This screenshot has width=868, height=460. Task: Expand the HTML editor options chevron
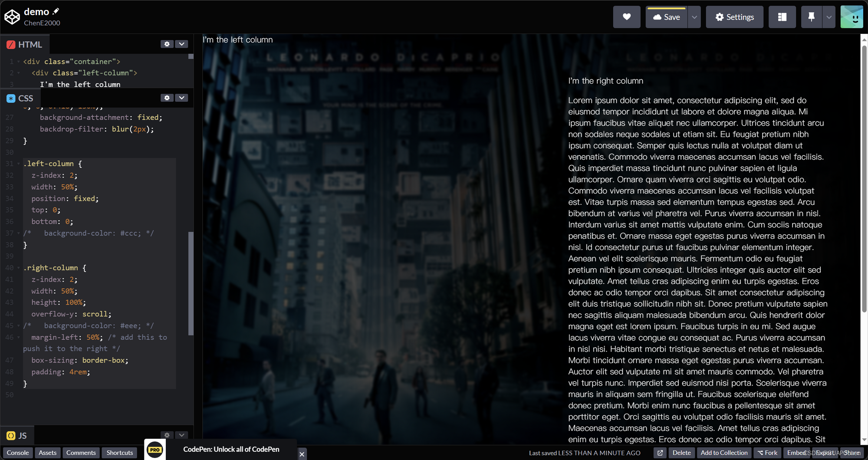pyautogui.click(x=182, y=44)
